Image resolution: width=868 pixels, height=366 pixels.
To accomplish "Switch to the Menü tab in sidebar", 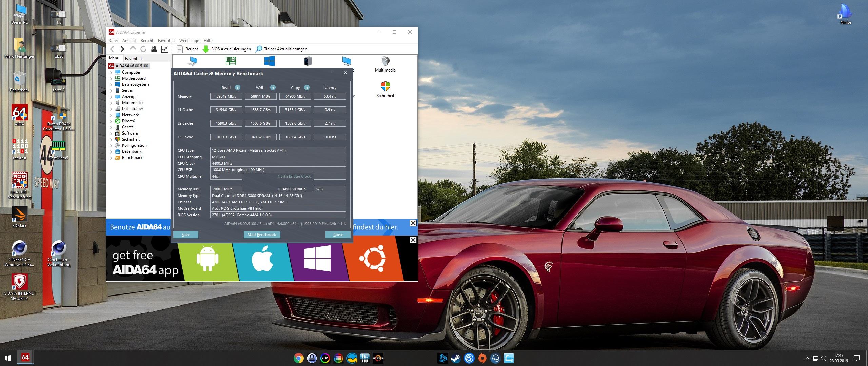I will 114,58.
